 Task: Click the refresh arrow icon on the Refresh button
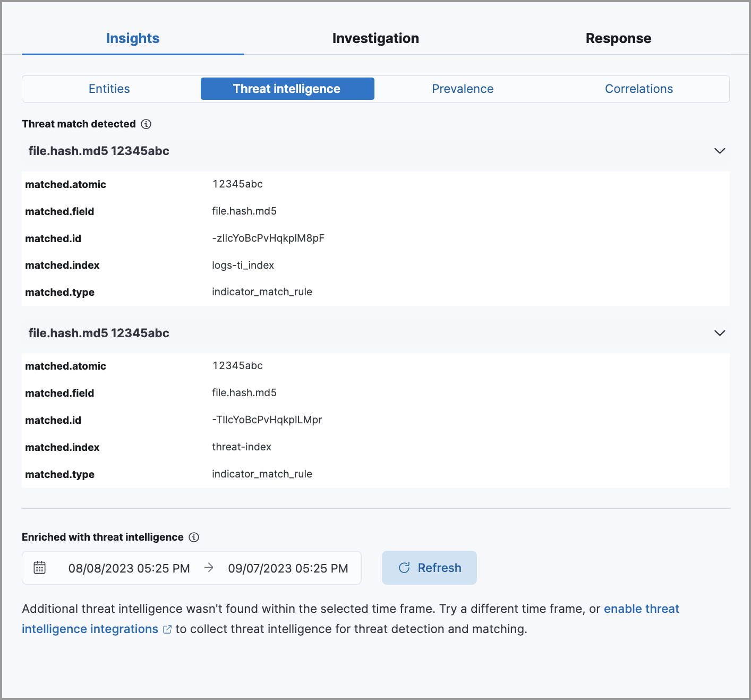[x=404, y=567]
